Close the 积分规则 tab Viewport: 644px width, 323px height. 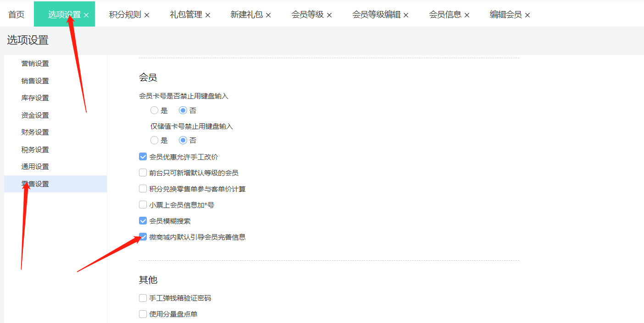tap(147, 14)
